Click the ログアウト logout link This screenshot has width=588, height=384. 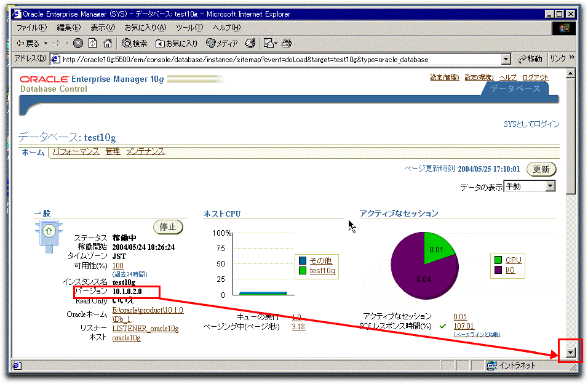[x=535, y=78]
